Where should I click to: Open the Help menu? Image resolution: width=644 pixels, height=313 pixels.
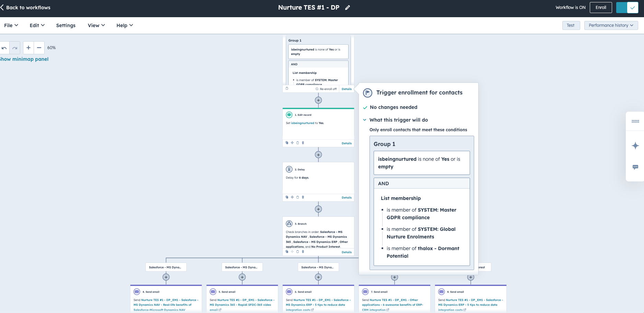pyautogui.click(x=125, y=25)
